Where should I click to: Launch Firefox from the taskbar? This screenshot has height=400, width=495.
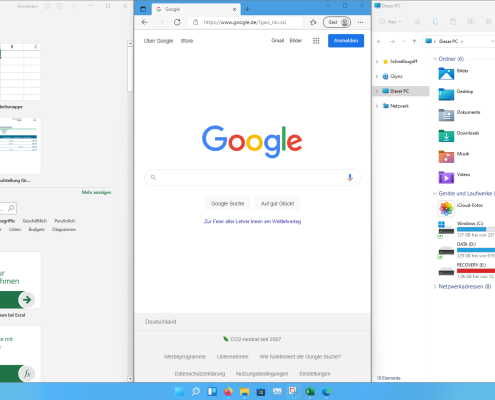228,391
